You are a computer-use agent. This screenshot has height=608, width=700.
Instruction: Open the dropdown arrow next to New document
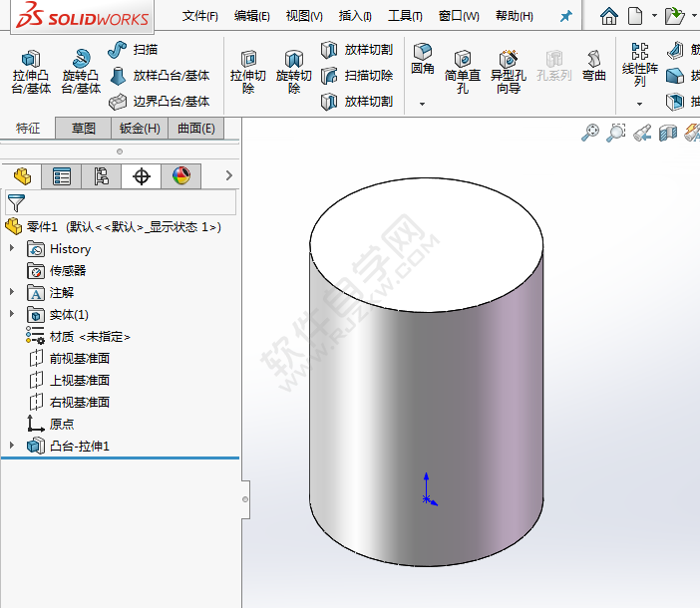point(654,16)
